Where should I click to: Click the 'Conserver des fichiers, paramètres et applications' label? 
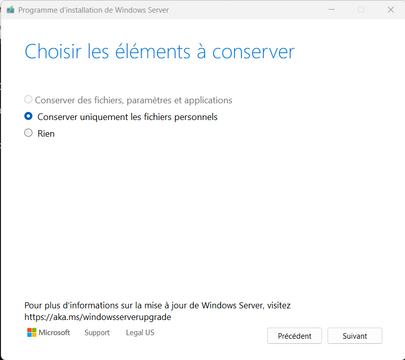[x=133, y=100]
